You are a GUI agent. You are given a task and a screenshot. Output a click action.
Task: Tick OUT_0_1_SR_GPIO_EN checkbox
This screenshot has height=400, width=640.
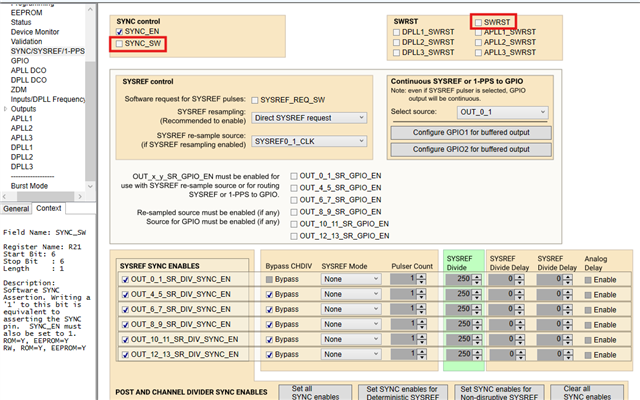point(294,176)
